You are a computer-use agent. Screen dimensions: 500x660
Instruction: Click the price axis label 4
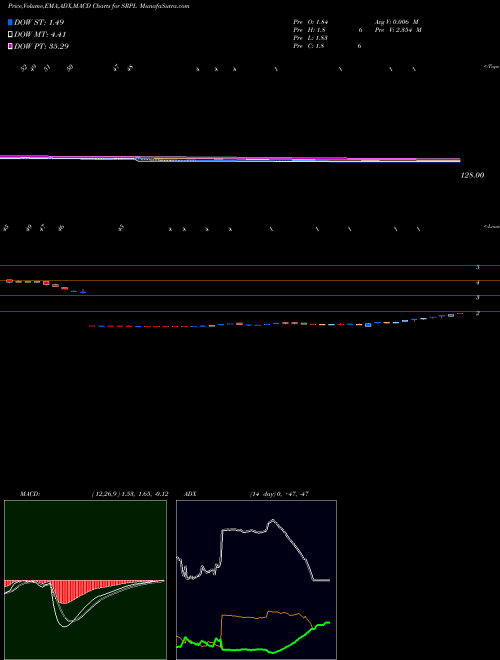(478, 283)
